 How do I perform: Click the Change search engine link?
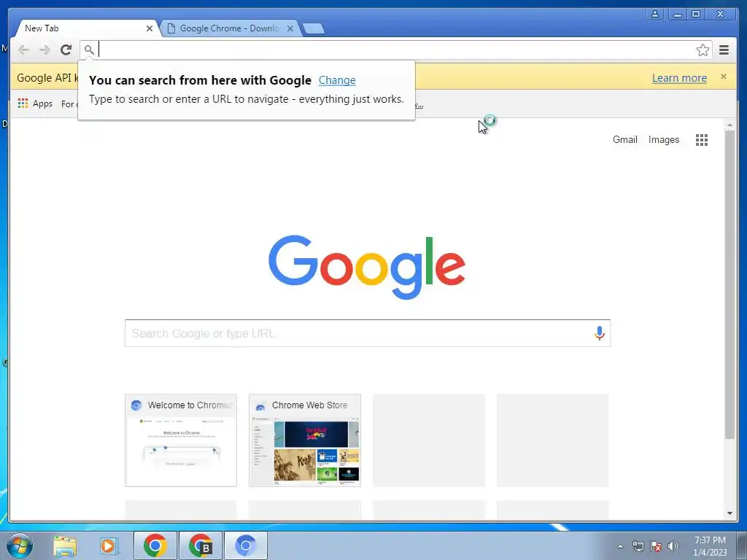pos(337,80)
